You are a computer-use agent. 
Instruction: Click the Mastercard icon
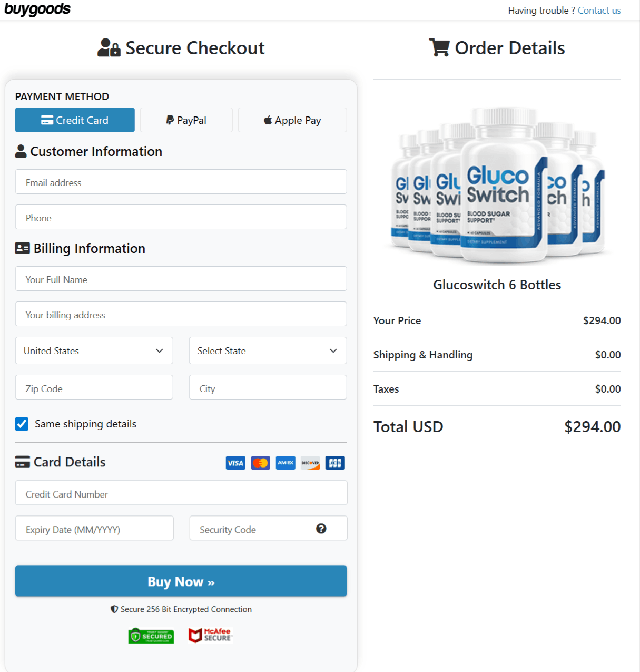point(260,463)
